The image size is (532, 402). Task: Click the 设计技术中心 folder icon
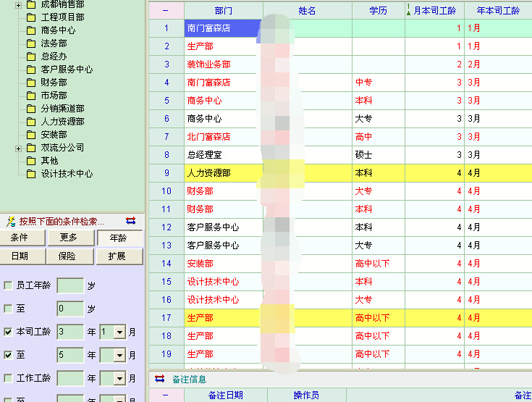click(x=31, y=174)
